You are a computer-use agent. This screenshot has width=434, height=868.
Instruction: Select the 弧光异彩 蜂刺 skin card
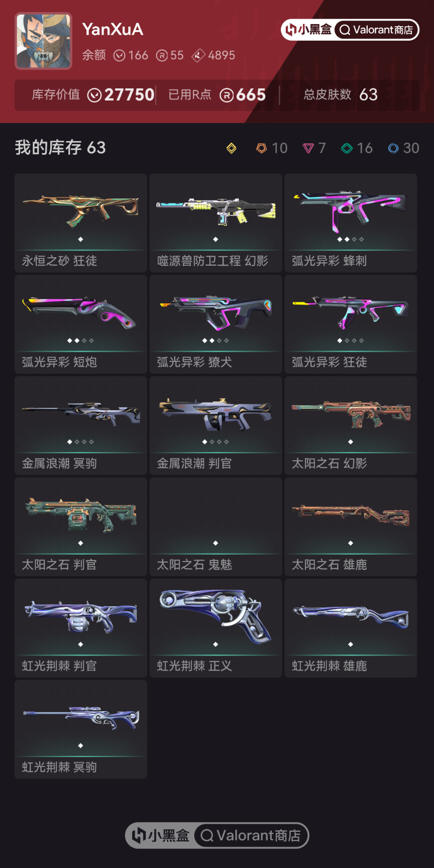(351, 223)
